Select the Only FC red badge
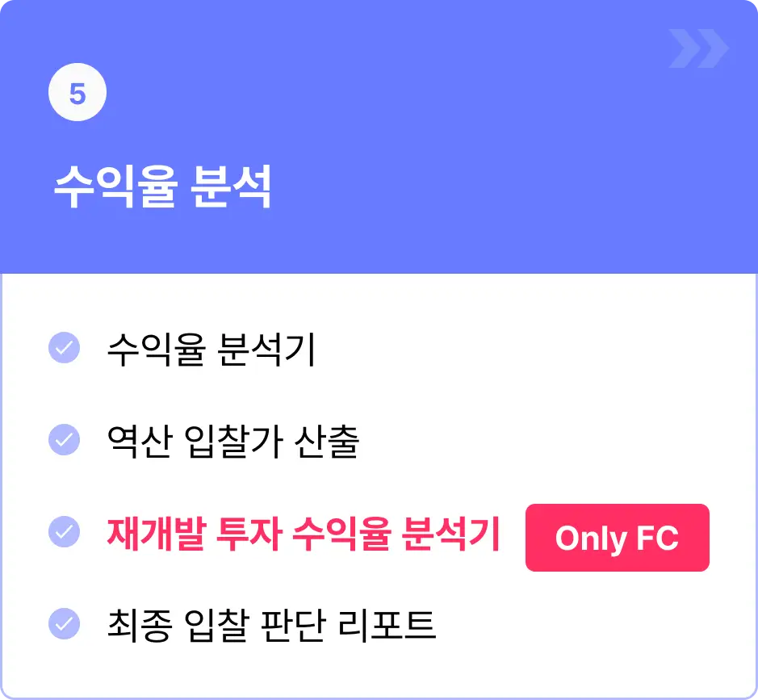Screen dimensions: 758x700 (x=618, y=538)
